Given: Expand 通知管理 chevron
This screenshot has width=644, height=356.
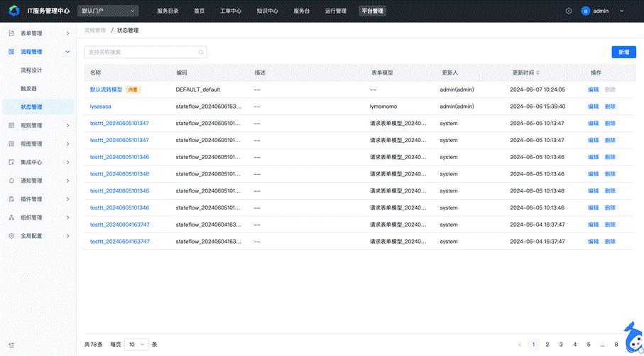Looking at the screenshot, I should 67,180.
